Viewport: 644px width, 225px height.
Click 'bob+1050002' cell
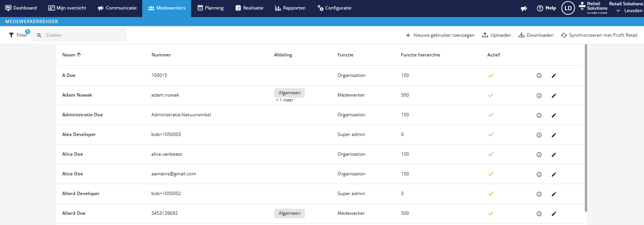click(166, 194)
